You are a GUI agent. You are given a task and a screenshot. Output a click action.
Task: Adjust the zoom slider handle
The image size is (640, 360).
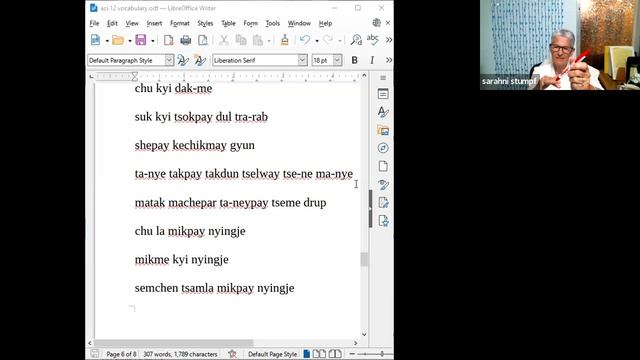point(382,354)
